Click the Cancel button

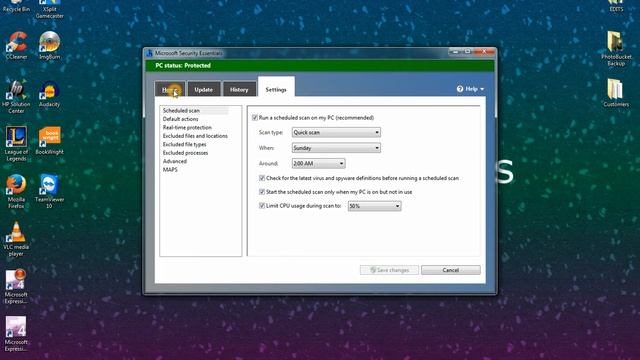coord(451,270)
